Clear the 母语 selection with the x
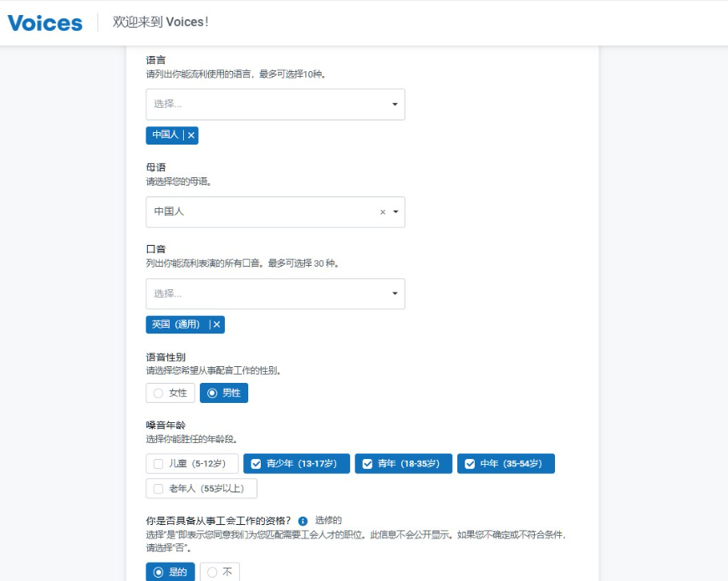 [x=383, y=212]
